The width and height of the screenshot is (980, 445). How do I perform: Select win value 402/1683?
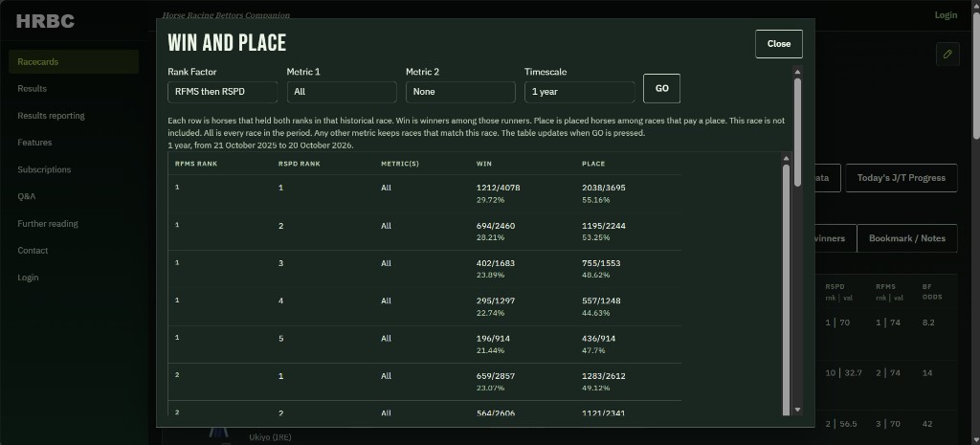(496, 263)
